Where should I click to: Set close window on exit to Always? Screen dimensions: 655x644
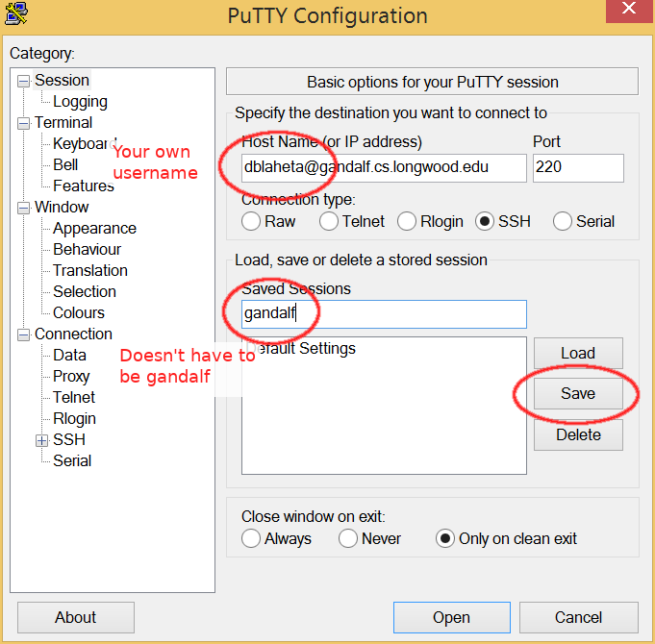point(277,538)
